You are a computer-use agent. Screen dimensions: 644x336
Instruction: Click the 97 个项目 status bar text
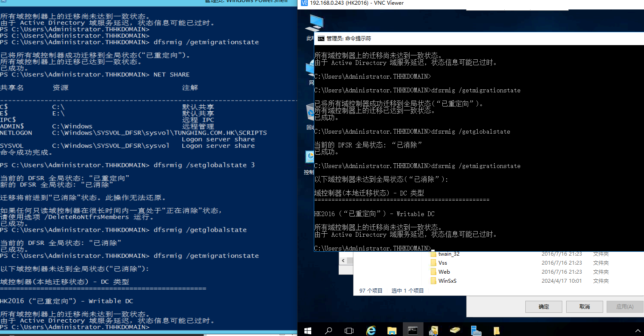tap(371, 290)
